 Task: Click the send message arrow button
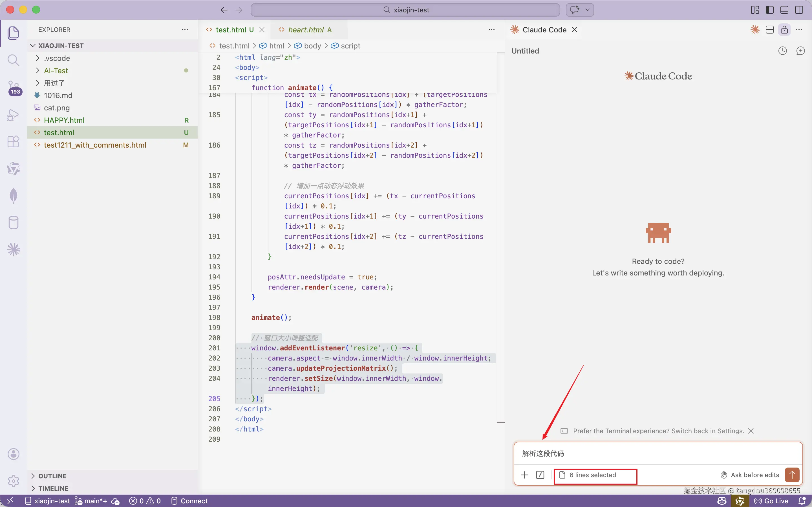792,475
